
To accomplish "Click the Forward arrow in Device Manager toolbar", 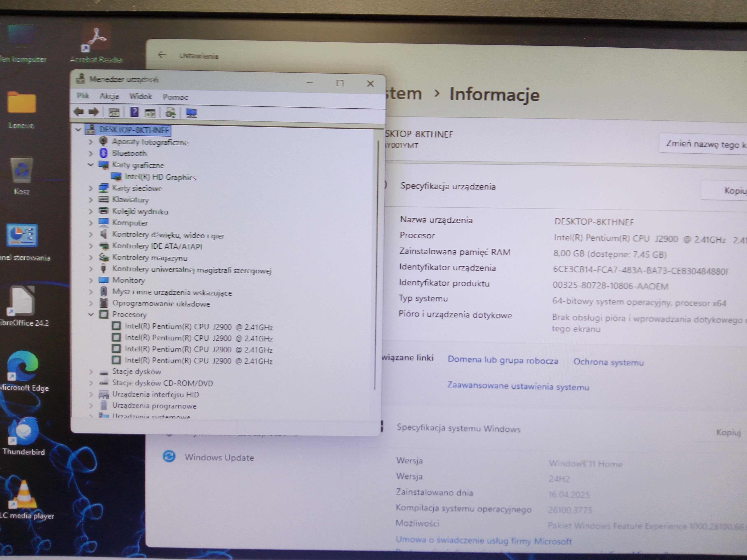I will 94,112.
